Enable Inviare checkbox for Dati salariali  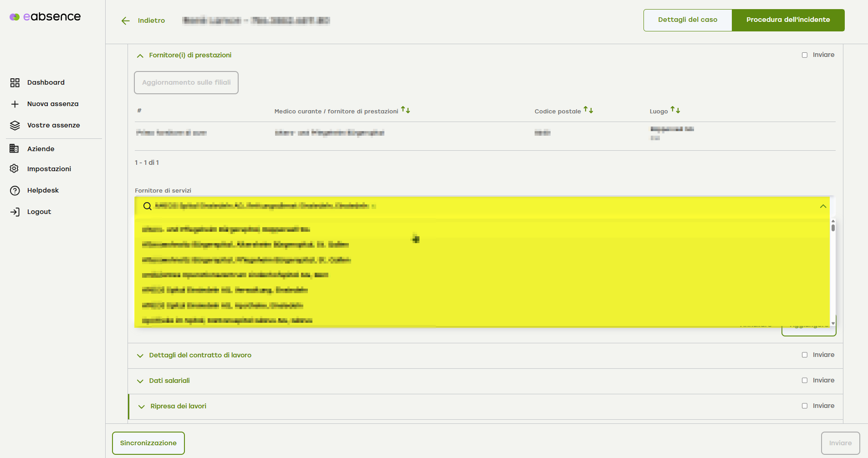[805, 381]
